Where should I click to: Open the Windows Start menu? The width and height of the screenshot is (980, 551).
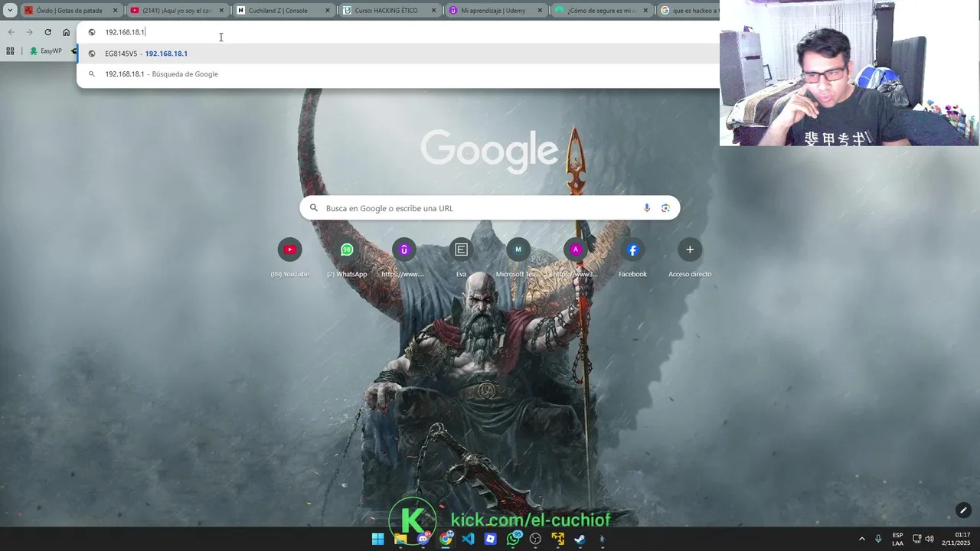(378, 539)
